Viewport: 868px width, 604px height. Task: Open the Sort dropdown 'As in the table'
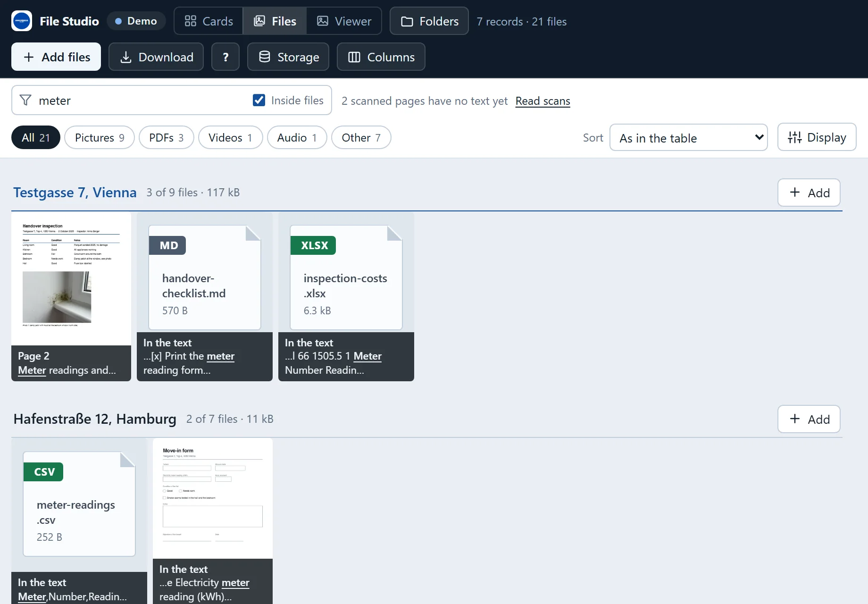tap(689, 137)
